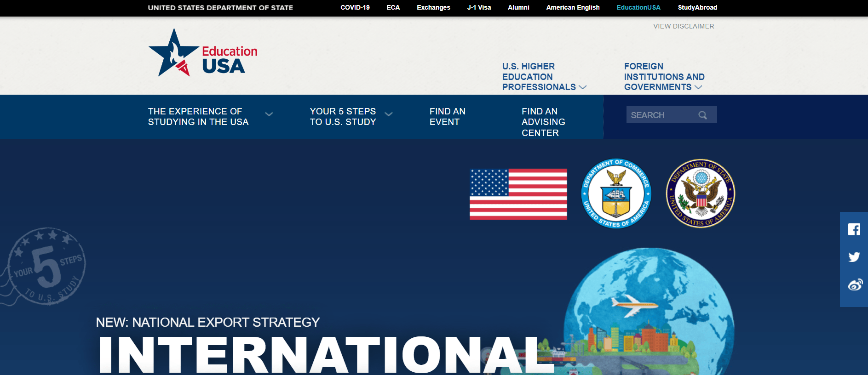Go to the J-1 Visa link
This screenshot has height=375, width=868.
pos(479,7)
